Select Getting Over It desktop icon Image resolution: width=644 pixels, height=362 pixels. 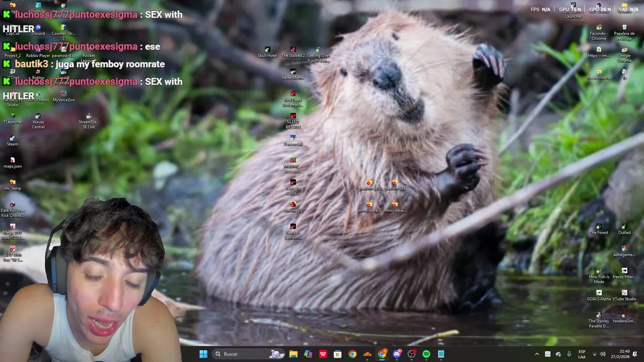click(x=318, y=55)
